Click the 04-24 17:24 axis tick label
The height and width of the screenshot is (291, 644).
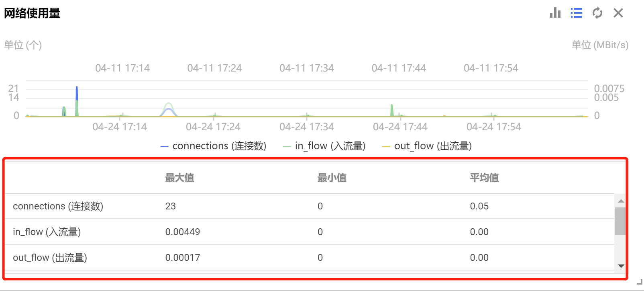click(213, 127)
